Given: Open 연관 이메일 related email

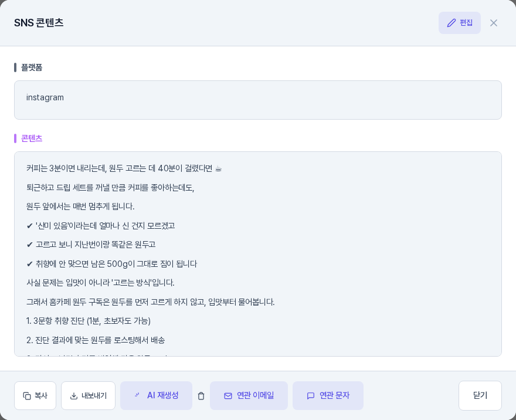Looking at the screenshot, I should 249,395.
